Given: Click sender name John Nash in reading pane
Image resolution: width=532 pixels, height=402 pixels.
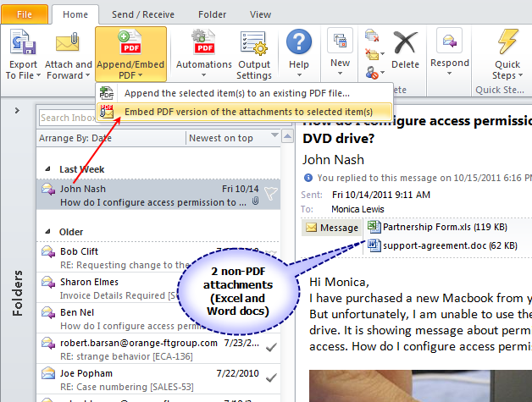Looking at the screenshot, I should pos(333,160).
